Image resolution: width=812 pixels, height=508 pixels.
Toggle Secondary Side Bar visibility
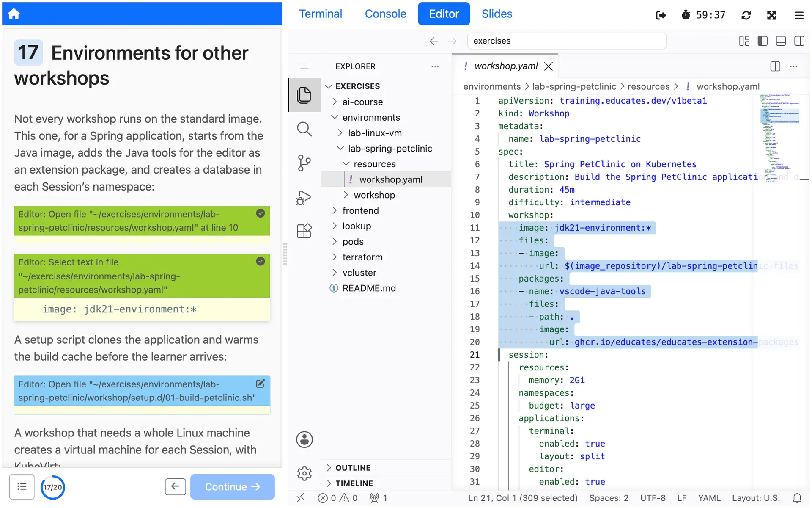[x=799, y=41]
